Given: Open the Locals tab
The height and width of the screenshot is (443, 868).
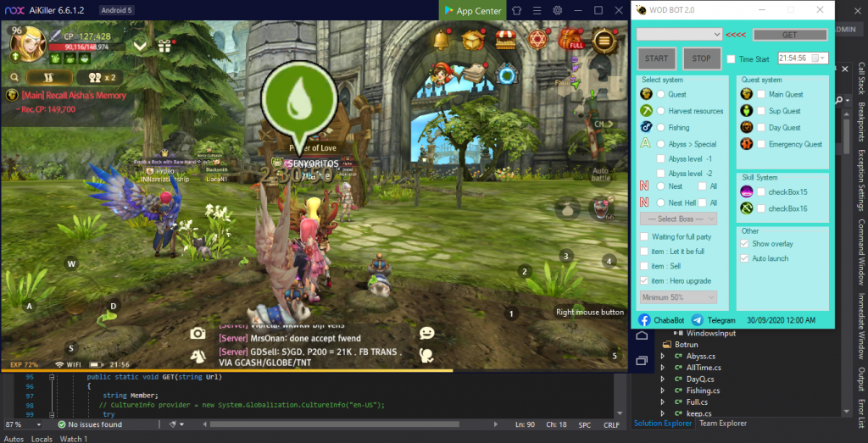Looking at the screenshot, I should tap(42, 439).
